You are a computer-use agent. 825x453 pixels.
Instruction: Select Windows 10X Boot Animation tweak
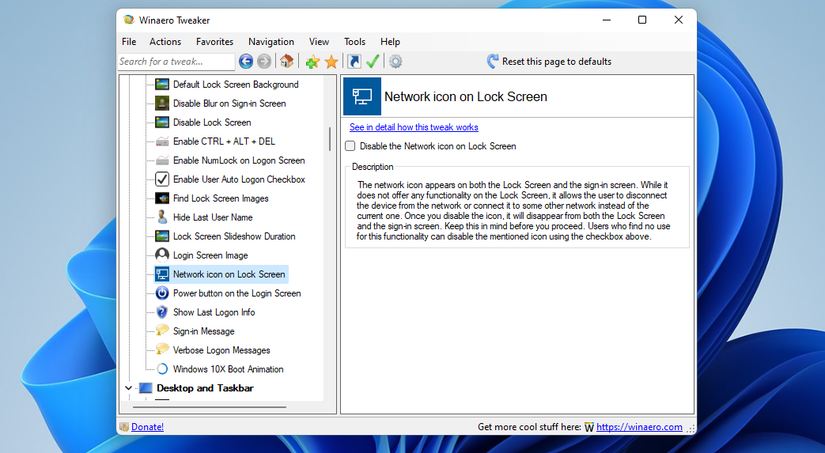tap(228, 369)
